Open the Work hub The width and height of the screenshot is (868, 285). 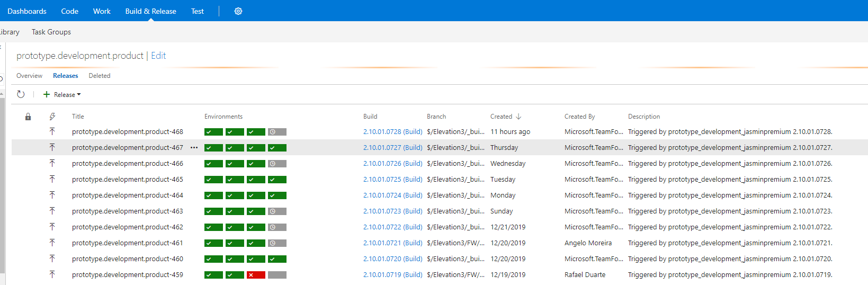102,11
